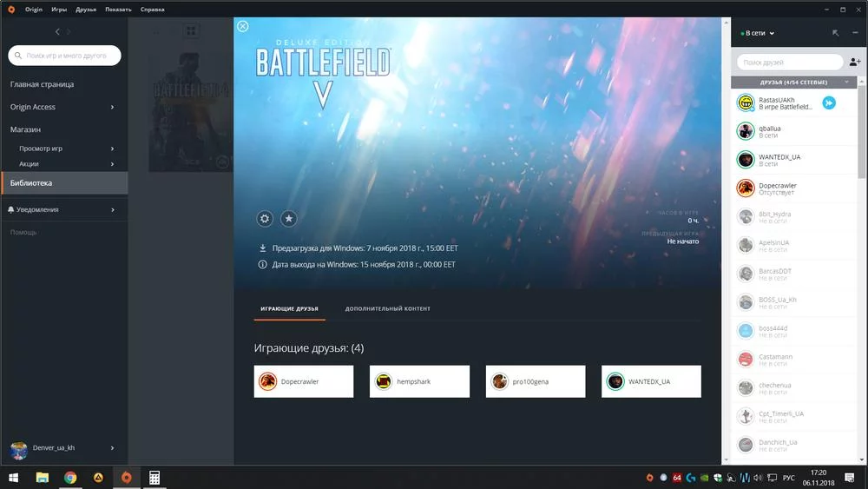Switch library to grid view icon
The image size is (868, 489).
click(191, 31)
